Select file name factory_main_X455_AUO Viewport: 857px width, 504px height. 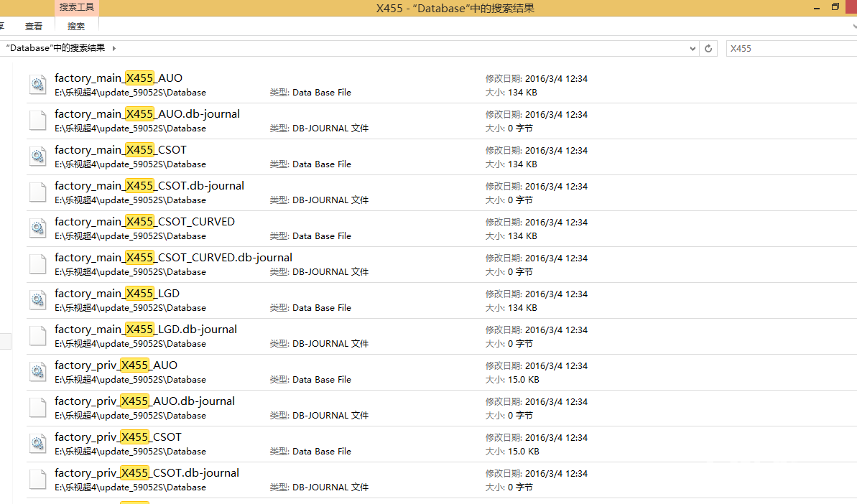tap(119, 78)
